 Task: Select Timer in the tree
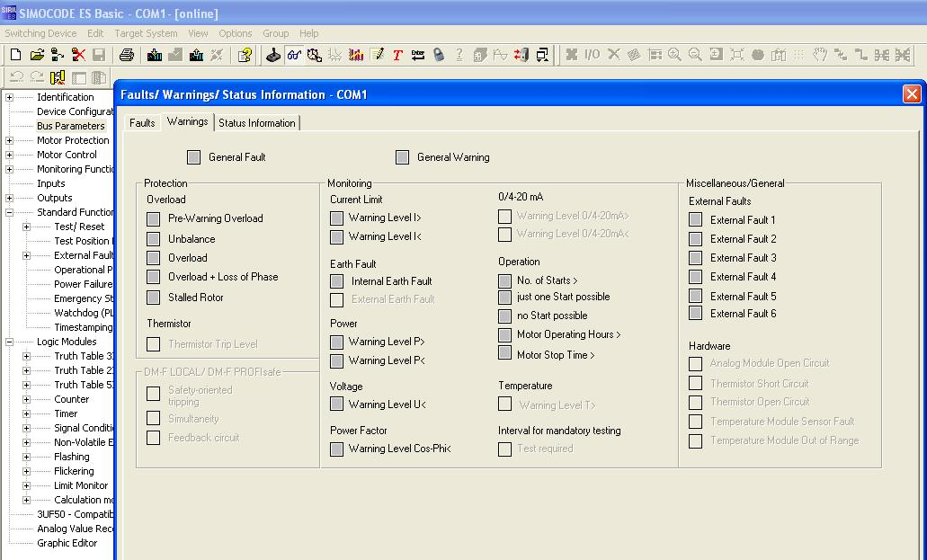[x=66, y=414]
